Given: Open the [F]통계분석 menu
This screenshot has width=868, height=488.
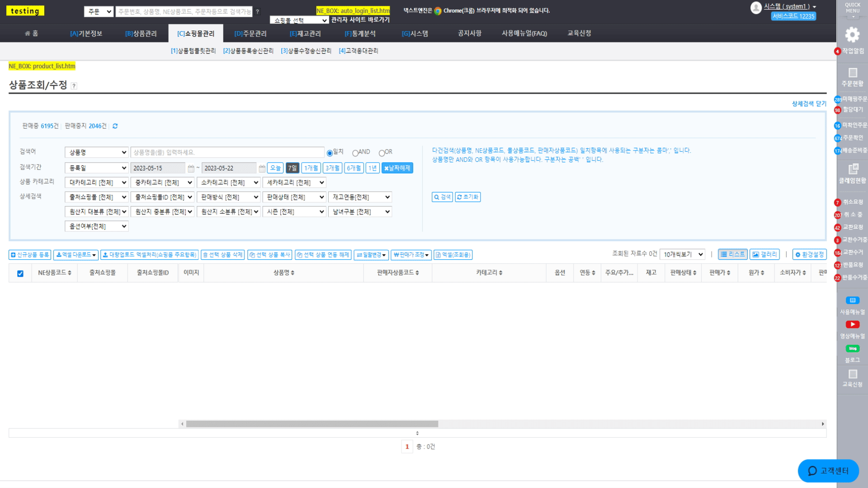Looking at the screenshot, I should 360,33.
